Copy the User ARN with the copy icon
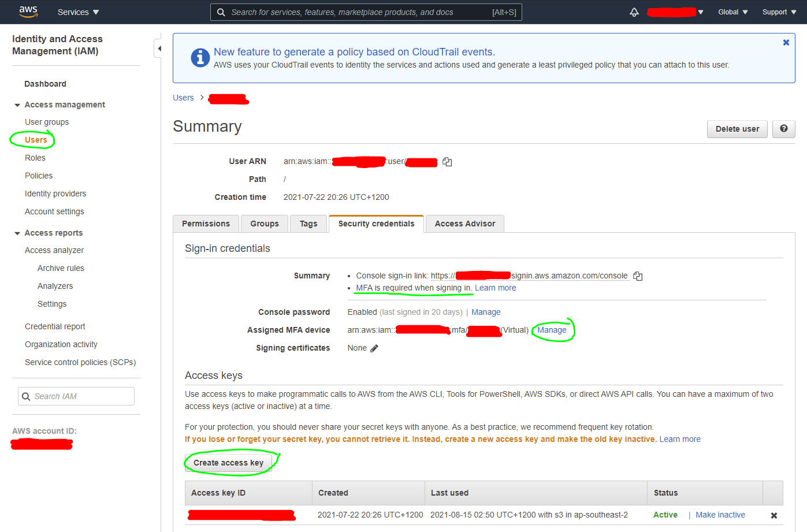 pyautogui.click(x=447, y=162)
